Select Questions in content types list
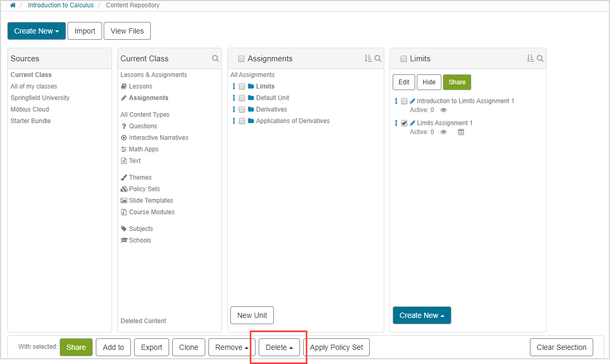 143,126
